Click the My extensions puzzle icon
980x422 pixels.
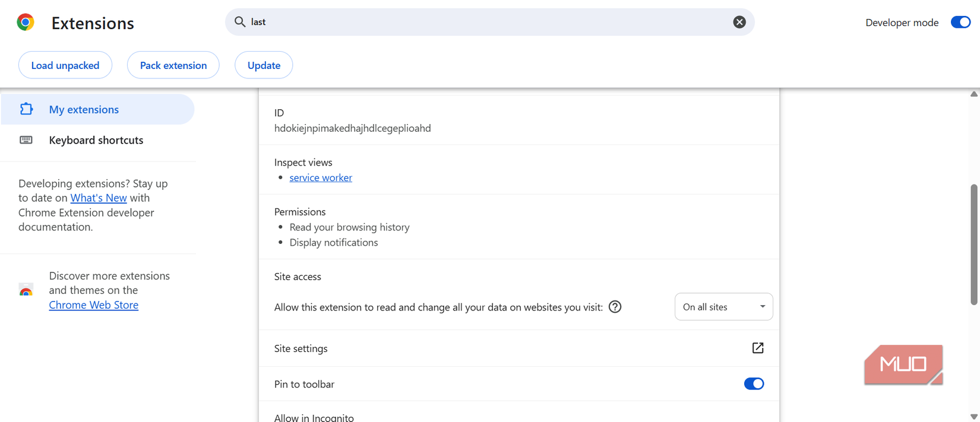point(26,109)
